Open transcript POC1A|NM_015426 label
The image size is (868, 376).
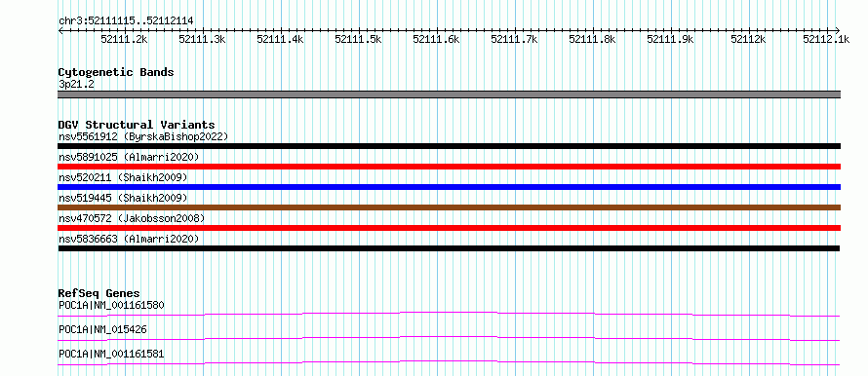click(x=102, y=329)
